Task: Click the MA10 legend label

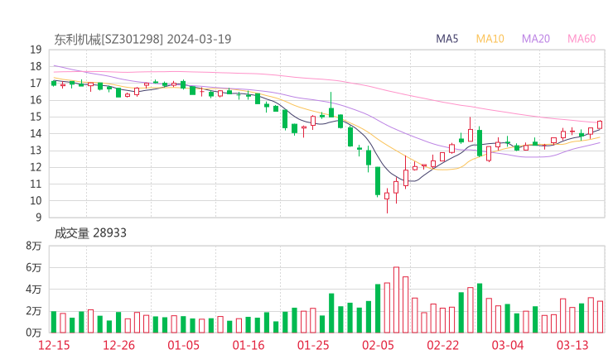Action: [490, 39]
